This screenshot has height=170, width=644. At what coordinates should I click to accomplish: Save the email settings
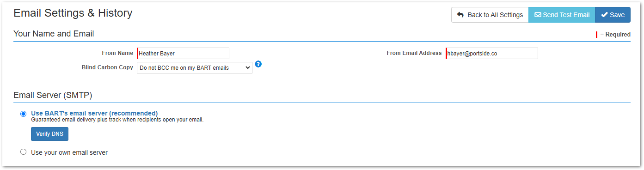pyautogui.click(x=613, y=15)
